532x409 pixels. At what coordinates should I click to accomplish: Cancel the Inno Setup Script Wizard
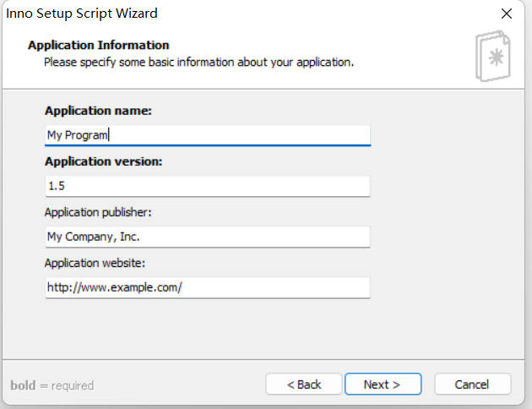point(472,384)
